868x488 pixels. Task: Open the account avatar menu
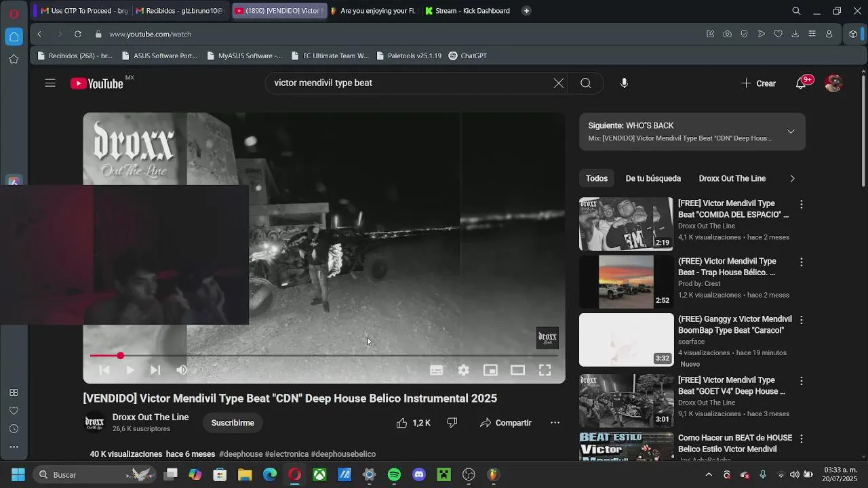(833, 83)
